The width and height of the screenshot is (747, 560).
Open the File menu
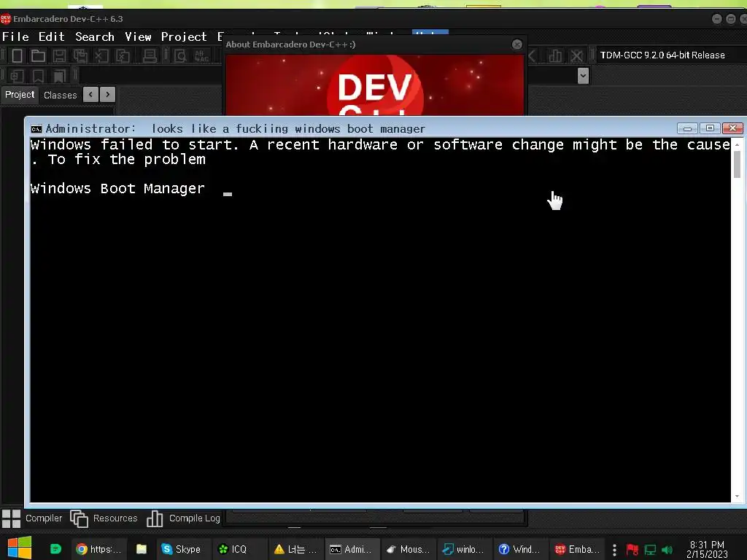pos(16,36)
